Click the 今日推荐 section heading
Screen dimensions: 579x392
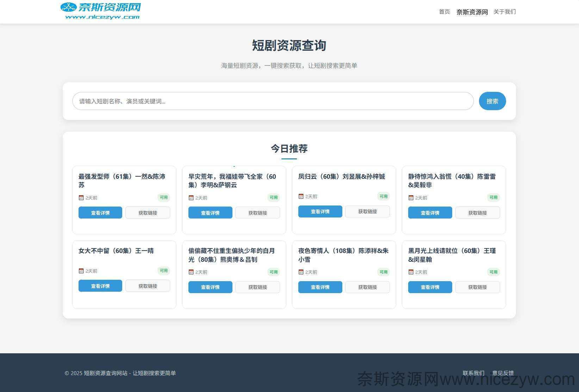289,148
